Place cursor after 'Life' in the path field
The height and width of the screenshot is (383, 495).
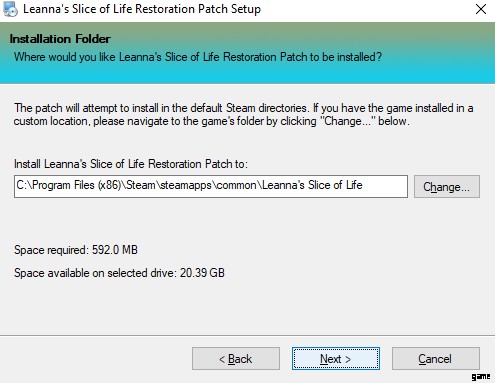click(x=363, y=185)
